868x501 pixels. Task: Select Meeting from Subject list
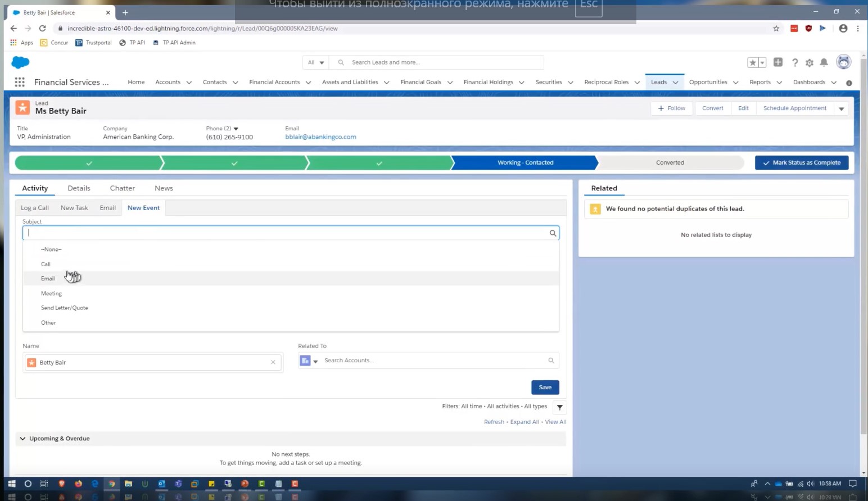click(x=51, y=293)
